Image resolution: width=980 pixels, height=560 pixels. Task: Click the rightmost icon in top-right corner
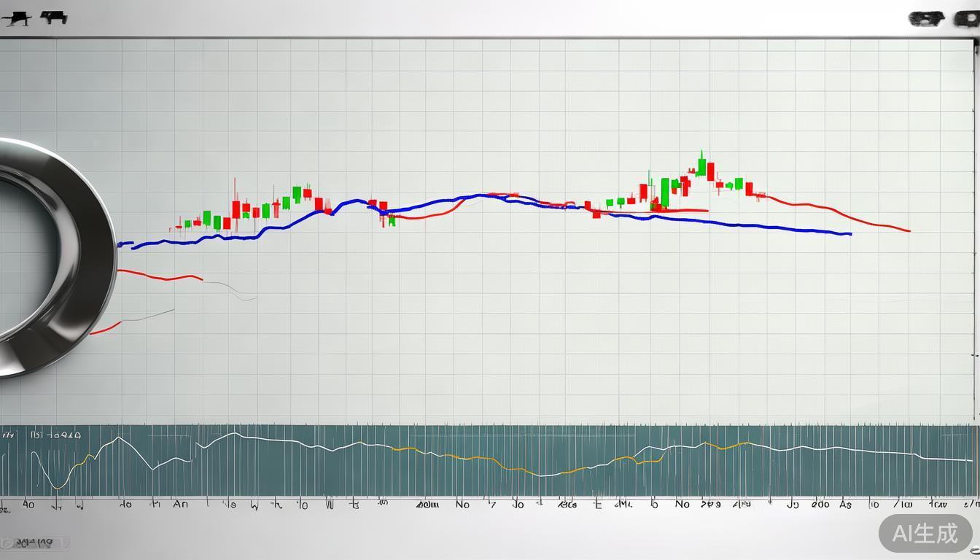point(966,20)
